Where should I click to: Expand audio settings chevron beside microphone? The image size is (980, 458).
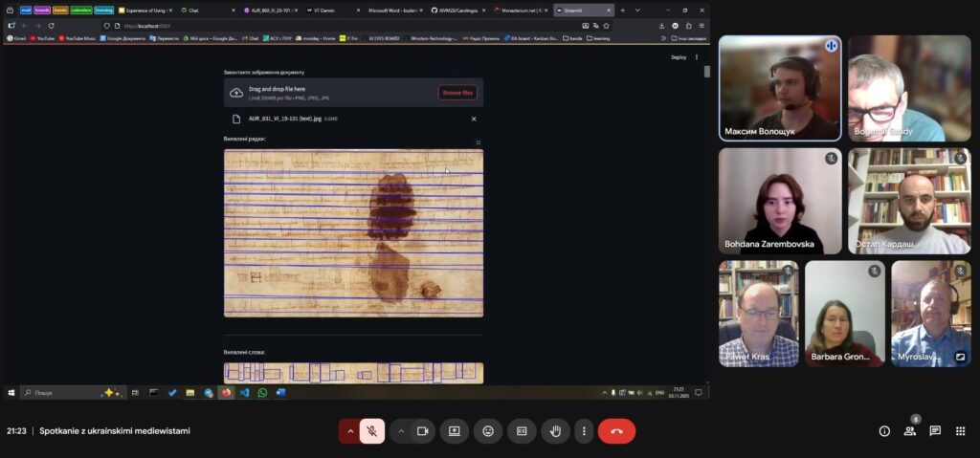[350, 431]
